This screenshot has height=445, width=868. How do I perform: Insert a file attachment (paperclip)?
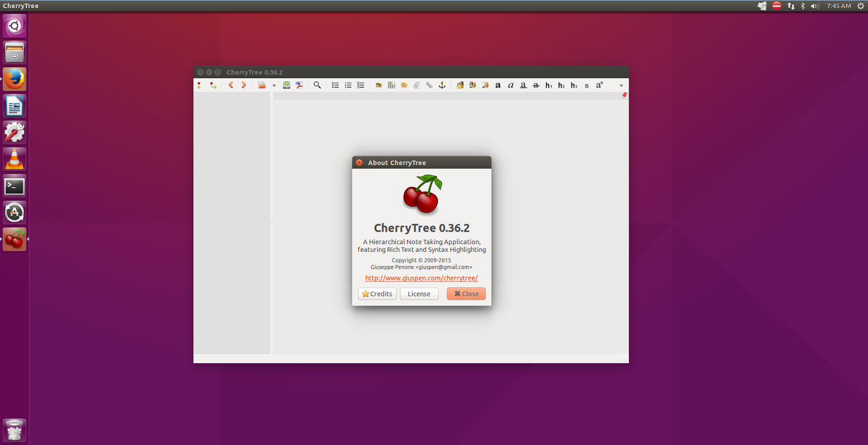click(x=417, y=85)
